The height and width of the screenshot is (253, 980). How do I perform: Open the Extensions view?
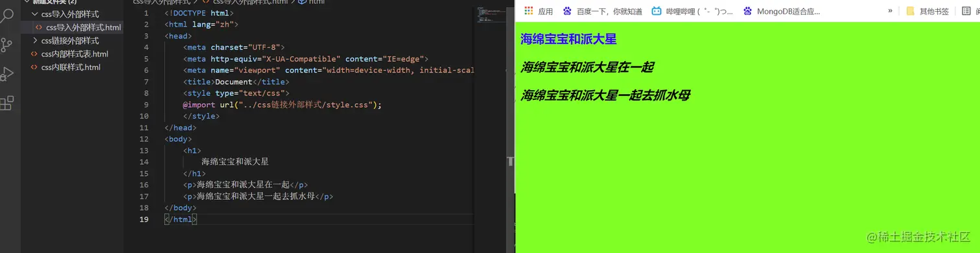pyautogui.click(x=6, y=103)
